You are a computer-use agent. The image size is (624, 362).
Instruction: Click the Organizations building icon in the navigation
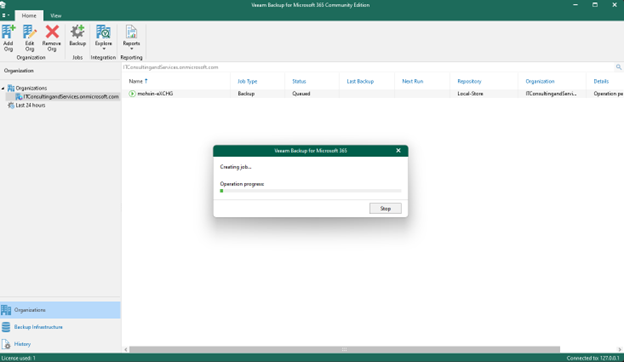point(6,310)
